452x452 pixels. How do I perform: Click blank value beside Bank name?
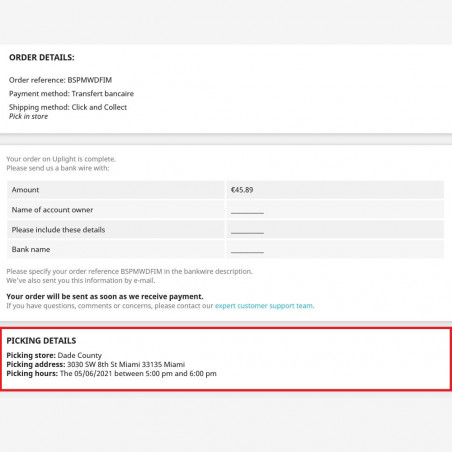335,249
